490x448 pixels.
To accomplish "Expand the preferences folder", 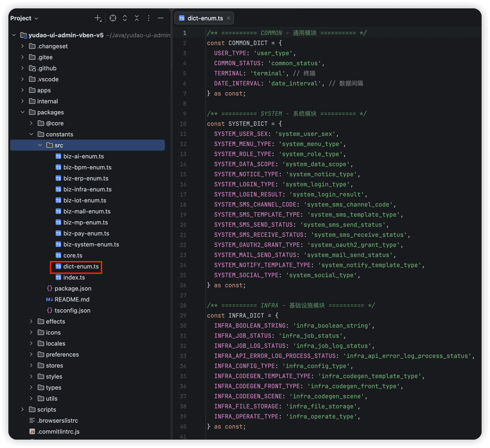I will point(31,354).
